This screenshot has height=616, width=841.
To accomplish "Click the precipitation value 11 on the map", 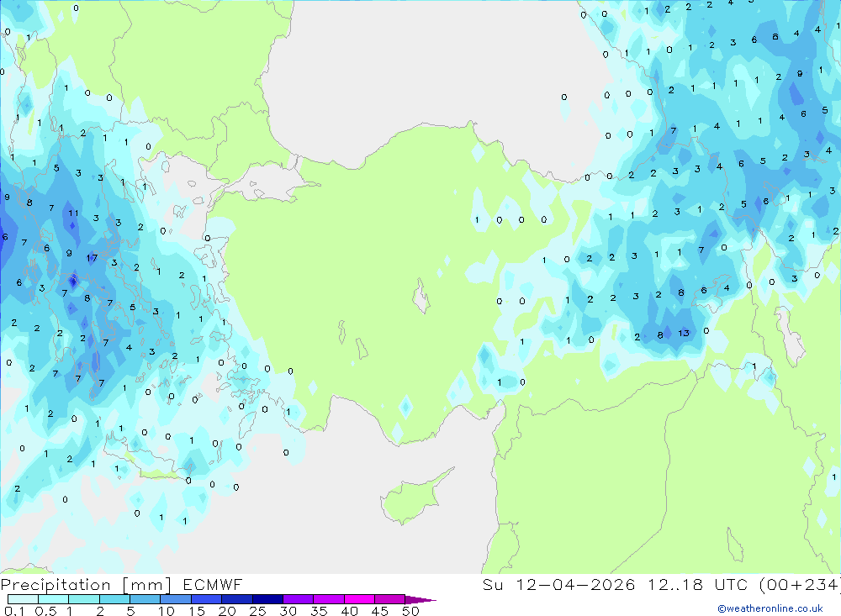I will (73, 213).
